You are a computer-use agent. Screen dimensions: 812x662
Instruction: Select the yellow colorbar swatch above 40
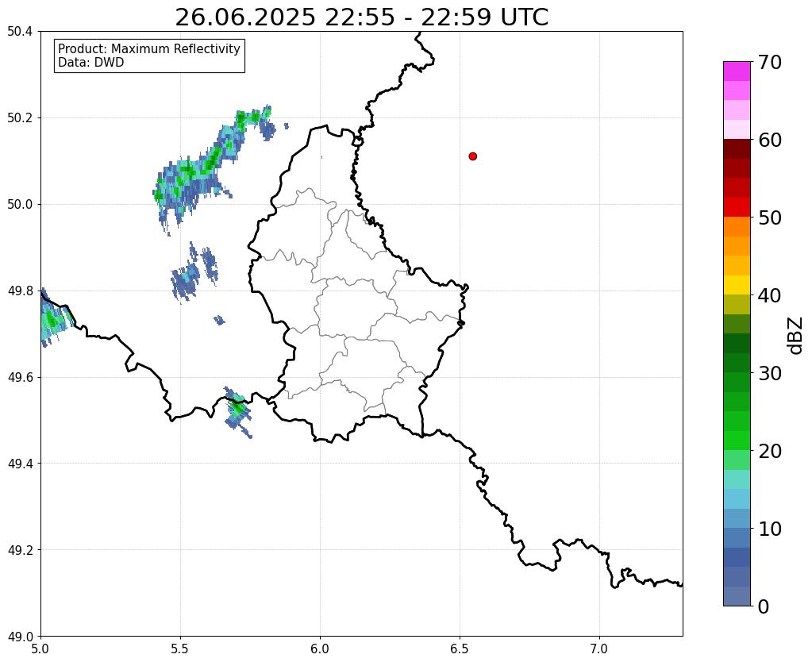737,286
